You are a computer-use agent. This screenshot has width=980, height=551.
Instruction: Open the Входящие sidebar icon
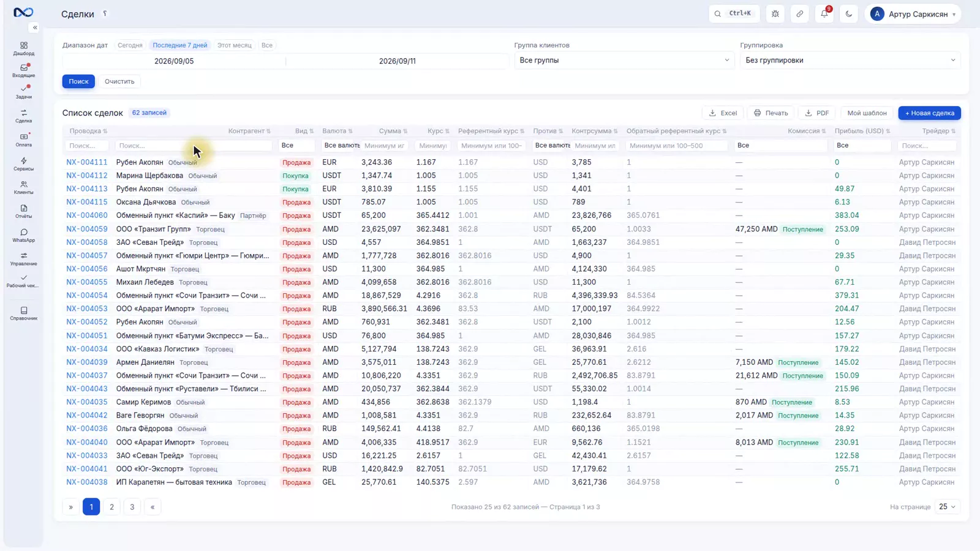[x=23, y=70]
